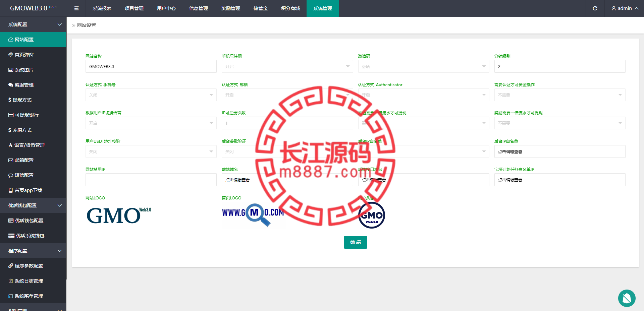Click the 后台IP白名单 input on right
Viewport: 644px width, 311px height.
[x=560, y=151]
